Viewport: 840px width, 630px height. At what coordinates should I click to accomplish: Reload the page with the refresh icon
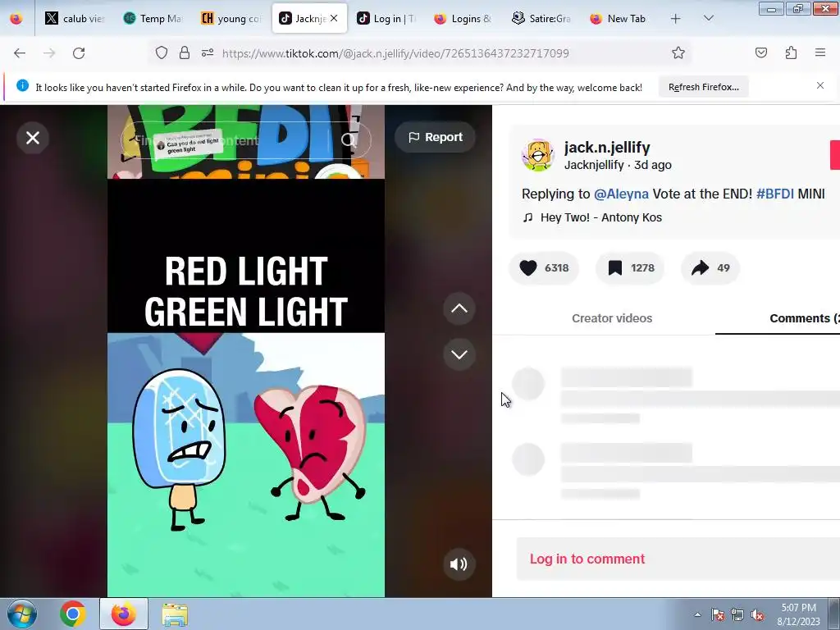click(x=79, y=53)
